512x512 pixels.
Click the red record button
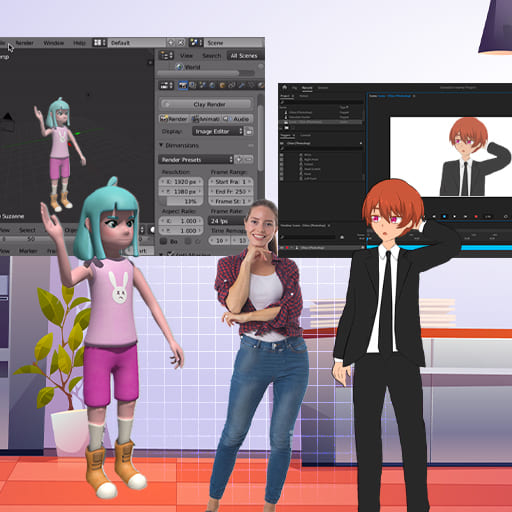pos(476,216)
